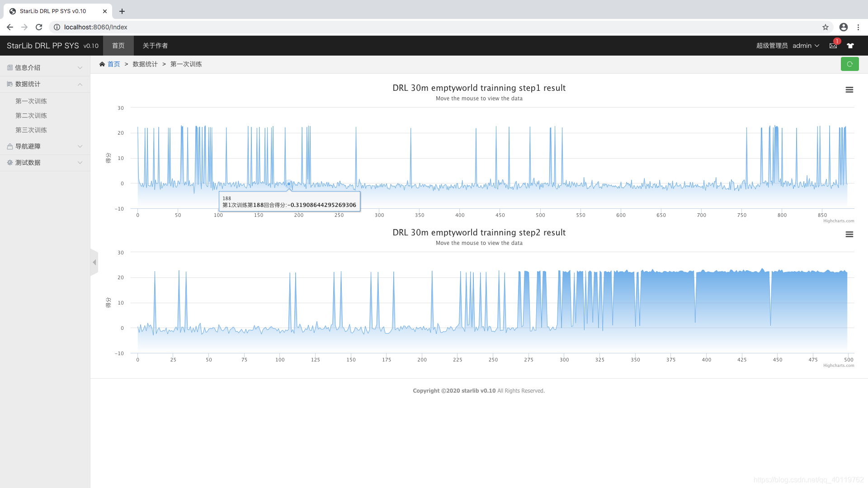Collapse the 数据统计 sidebar section
The image size is (868, 488).
pos(45,84)
